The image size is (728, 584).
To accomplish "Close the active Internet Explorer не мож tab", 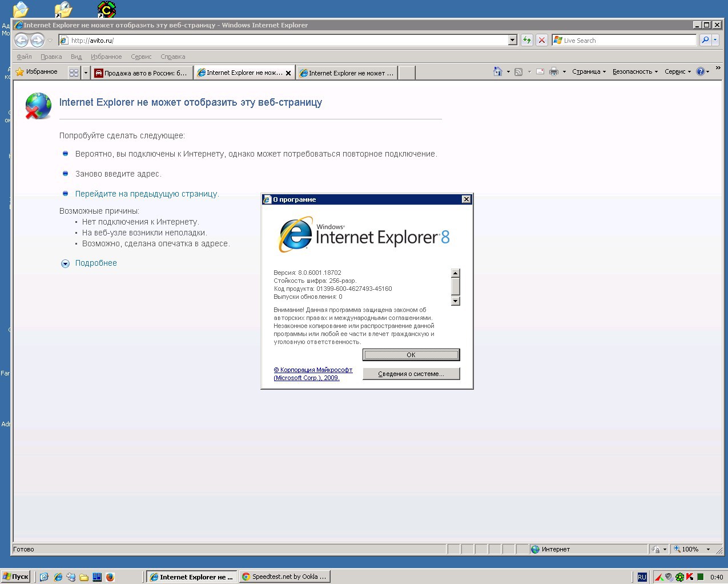I will click(288, 73).
